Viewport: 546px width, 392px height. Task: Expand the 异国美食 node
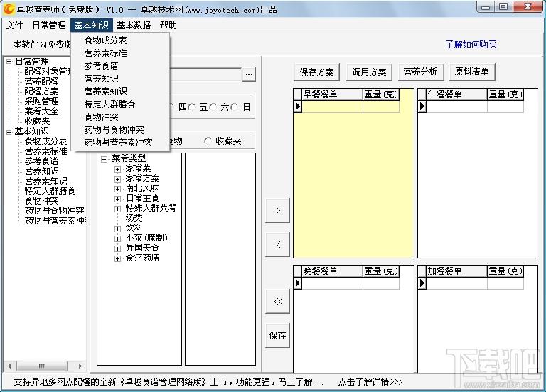pos(118,249)
